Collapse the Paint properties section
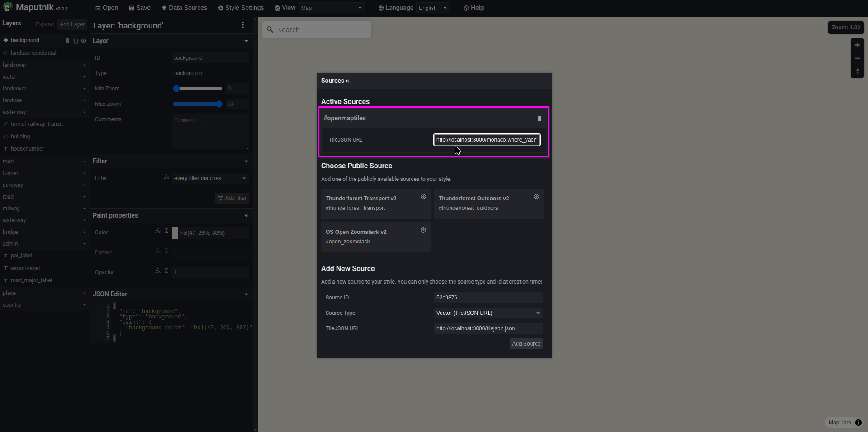868x432 pixels. click(x=246, y=216)
